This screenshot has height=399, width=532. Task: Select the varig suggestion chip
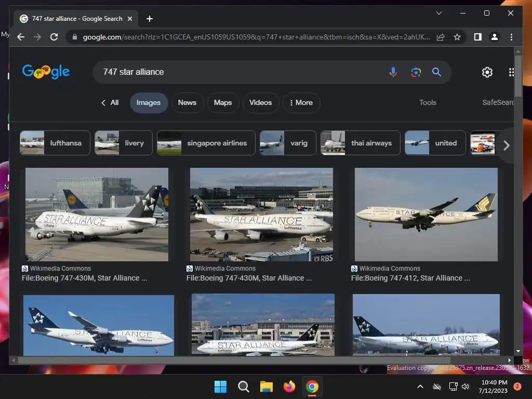[288, 143]
